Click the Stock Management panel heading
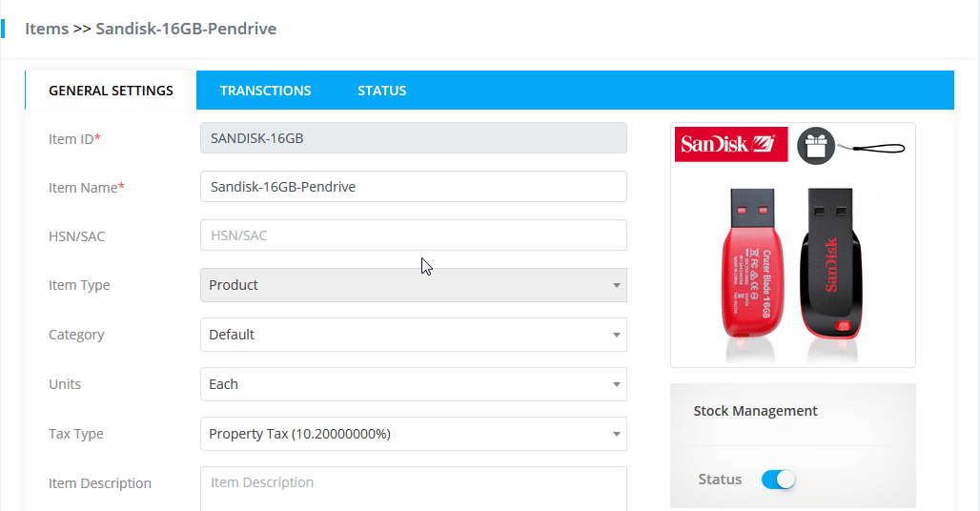The width and height of the screenshot is (980, 511). [755, 411]
